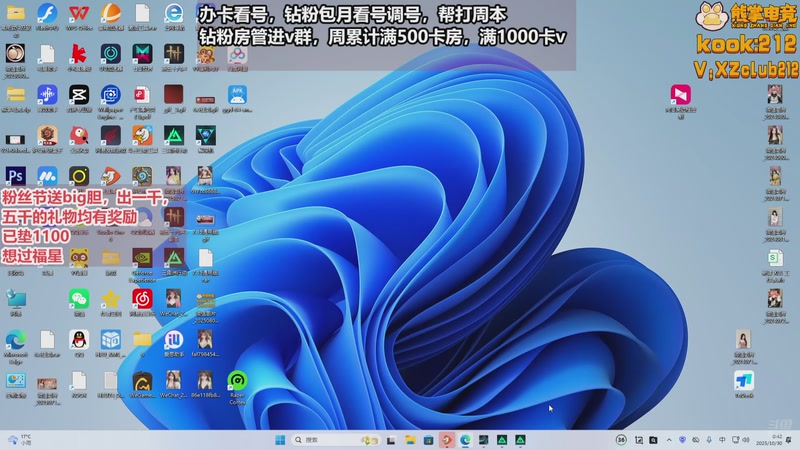Open the clock and date panel

coord(769,440)
